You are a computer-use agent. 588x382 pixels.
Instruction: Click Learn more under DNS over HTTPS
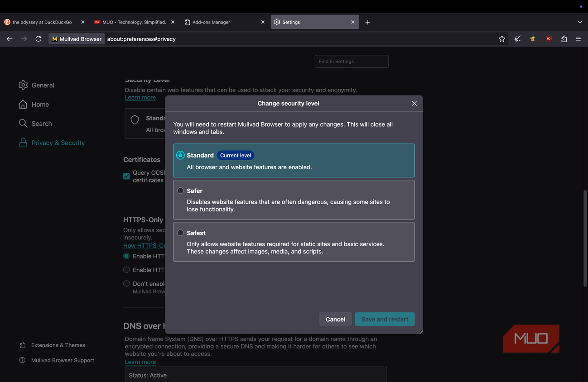[x=140, y=362]
